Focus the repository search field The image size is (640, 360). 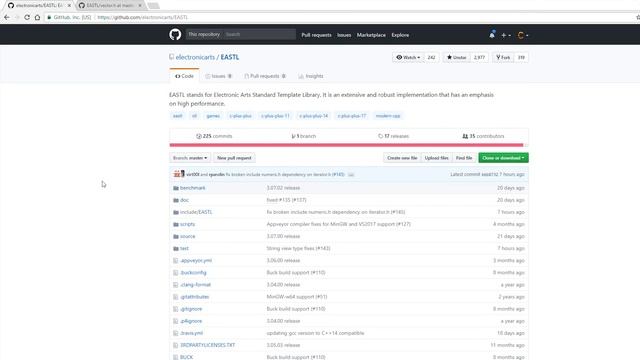[x=259, y=34]
